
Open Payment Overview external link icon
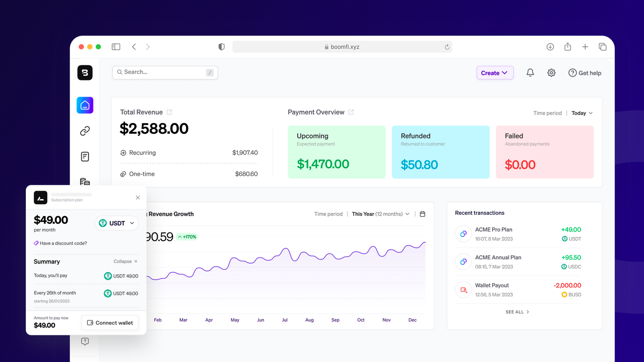click(x=351, y=112)
